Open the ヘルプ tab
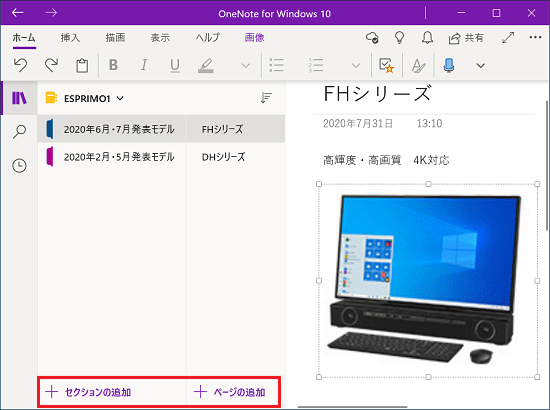 point(208,38)
